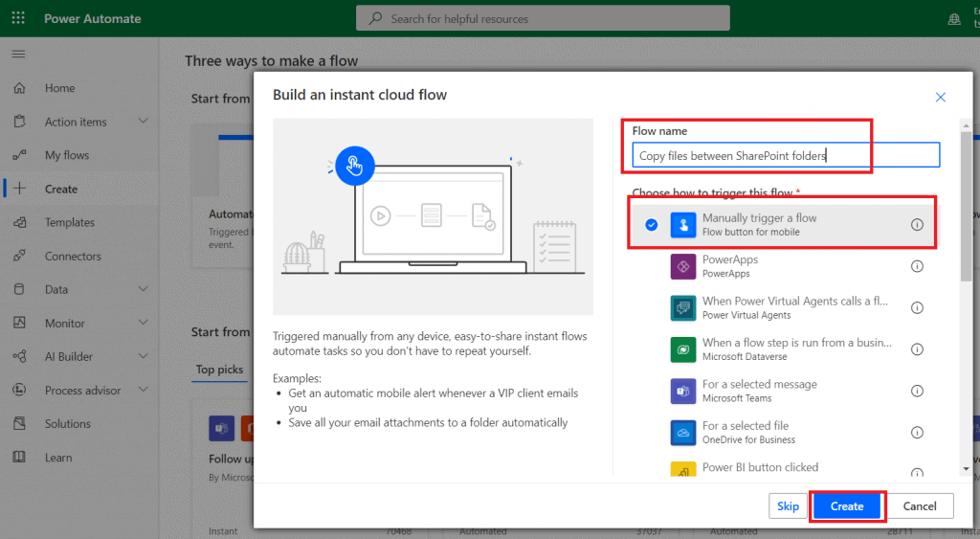Click the My flows icon

pos(19,155)
